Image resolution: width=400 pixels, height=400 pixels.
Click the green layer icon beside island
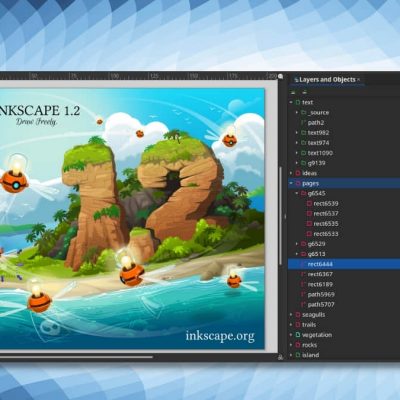(298, 355)
